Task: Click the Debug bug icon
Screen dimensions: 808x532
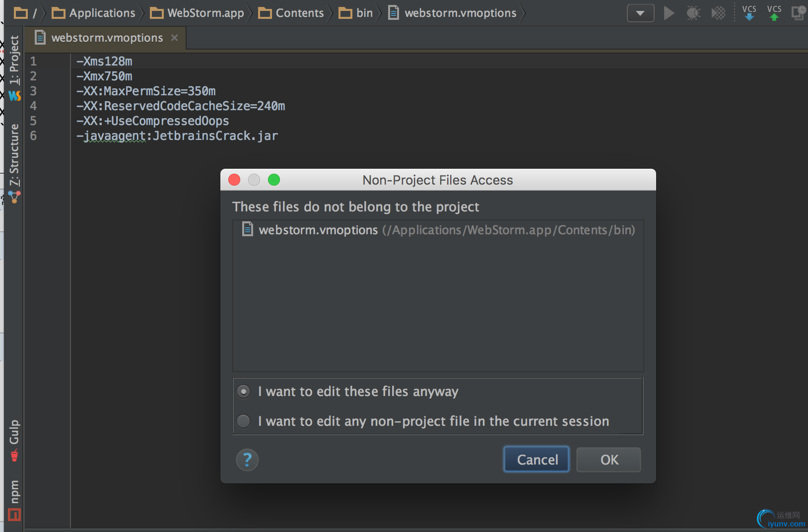Action: [693, 13]
